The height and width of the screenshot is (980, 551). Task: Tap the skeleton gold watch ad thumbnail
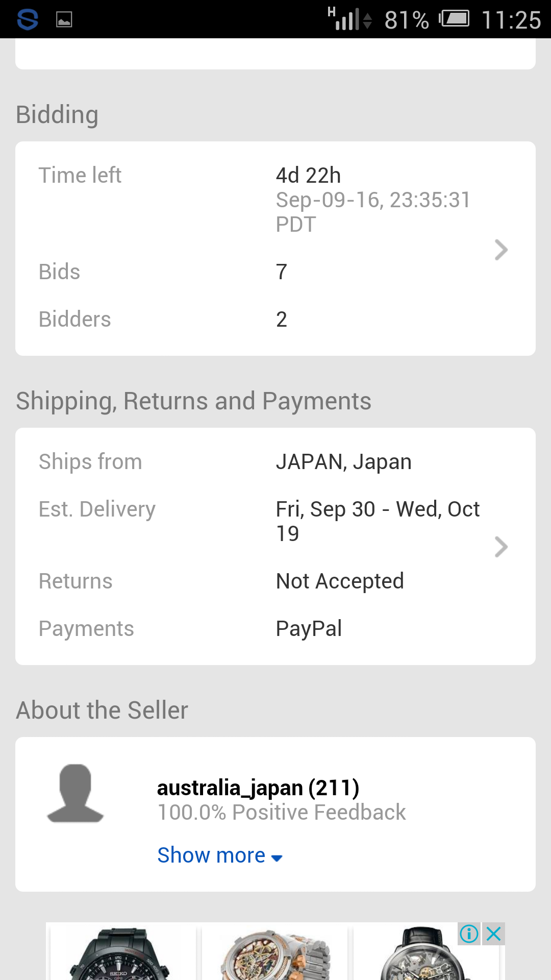pos(274,951)
